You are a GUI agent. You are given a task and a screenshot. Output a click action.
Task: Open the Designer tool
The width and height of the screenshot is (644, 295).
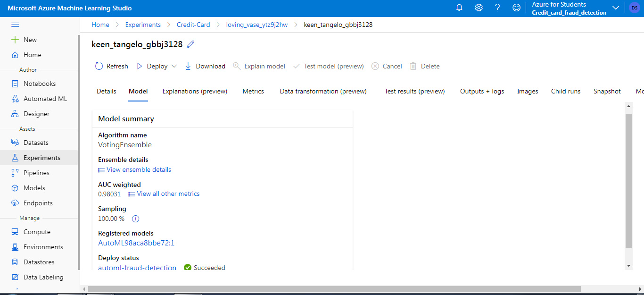pos(36,113)
